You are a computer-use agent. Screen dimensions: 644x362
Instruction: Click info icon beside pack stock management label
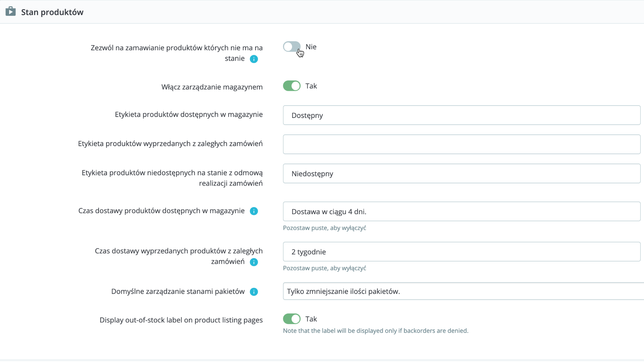coord(254,292)
